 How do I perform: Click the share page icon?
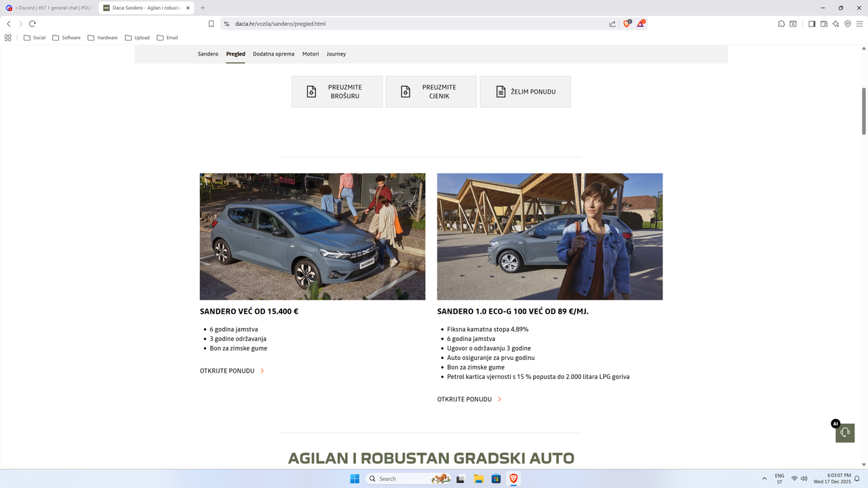tap(612, 24)
